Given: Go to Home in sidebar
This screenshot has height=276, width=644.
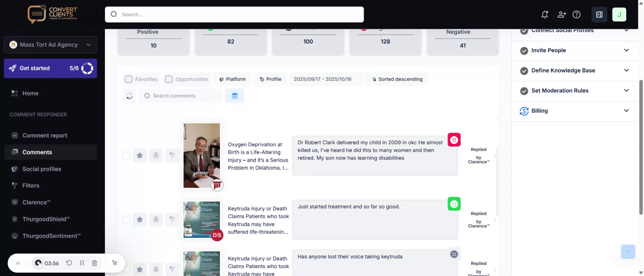Looking at the screenshot, I should [x=51, y=93].
